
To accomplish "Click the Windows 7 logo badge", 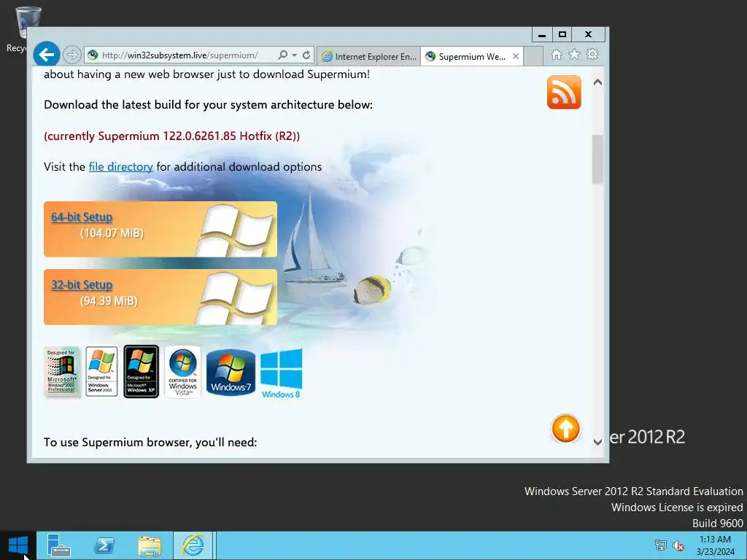I will click(231, 372).
